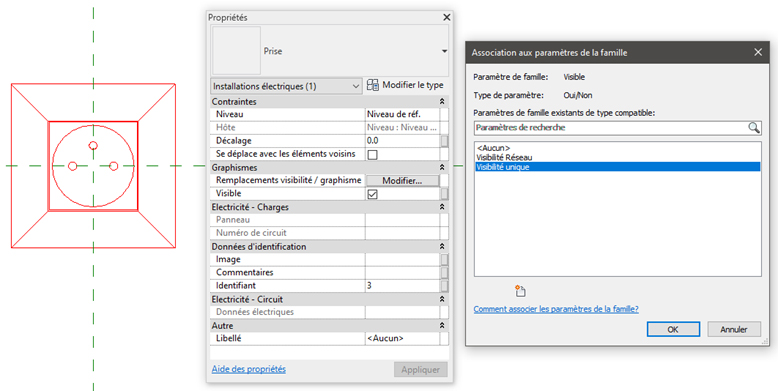Screen dimensions: 778x391
Task: Click the Panneau row label
Action: pos(233,220)
